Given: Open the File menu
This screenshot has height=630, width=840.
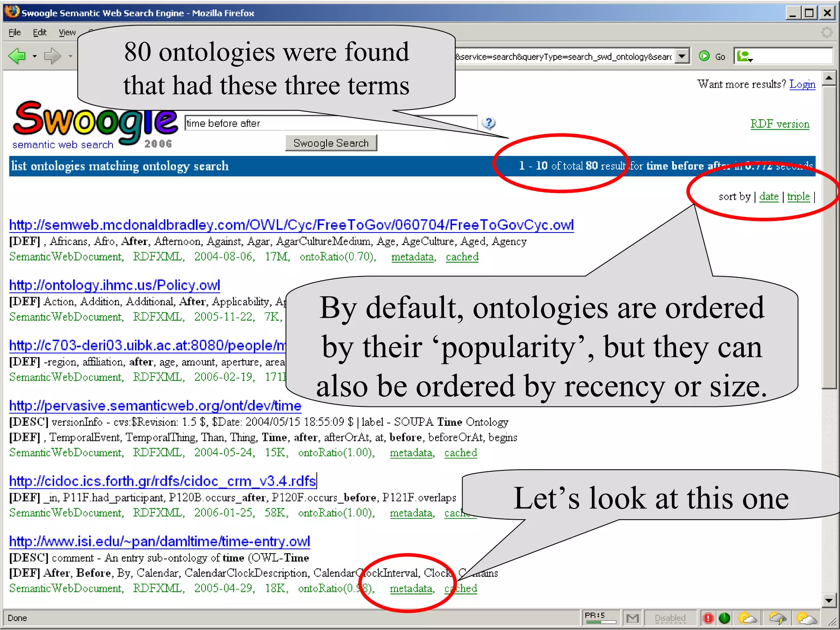Looking at the screenshot, I should [14, 32].
